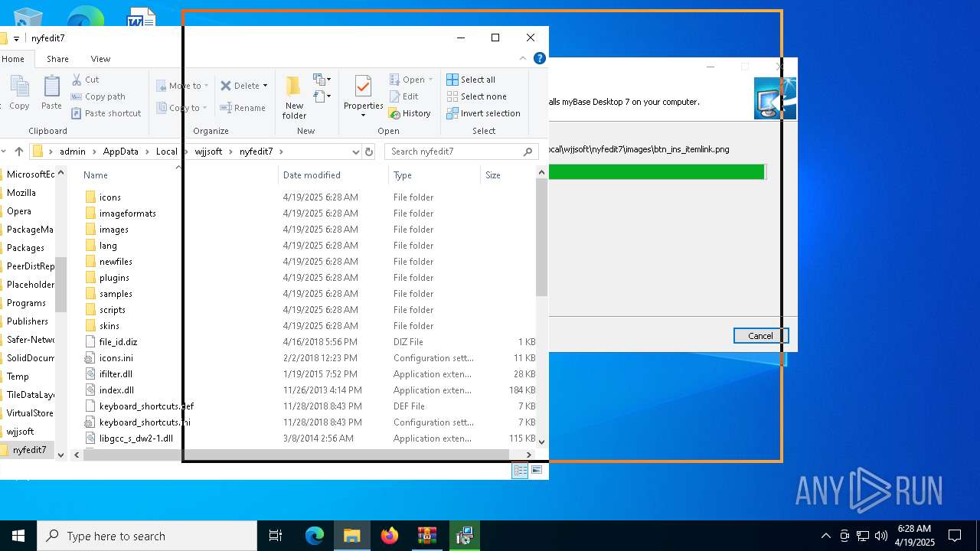Screen dimensions: 980x551
Task: Click the Cut scissors command
Action: click(85, 80)
